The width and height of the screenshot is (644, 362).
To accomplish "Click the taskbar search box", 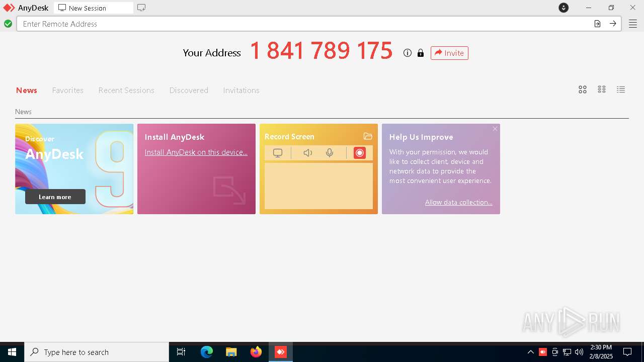I will pos(97,352).
